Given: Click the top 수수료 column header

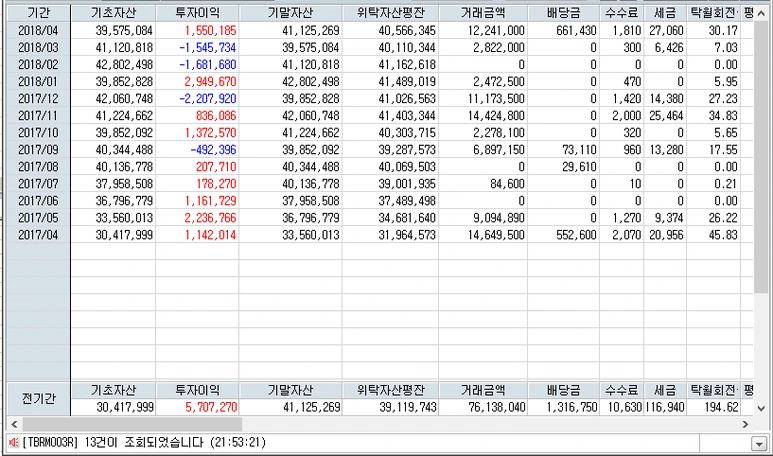Looking at the screenshot, I should point(622,13).
